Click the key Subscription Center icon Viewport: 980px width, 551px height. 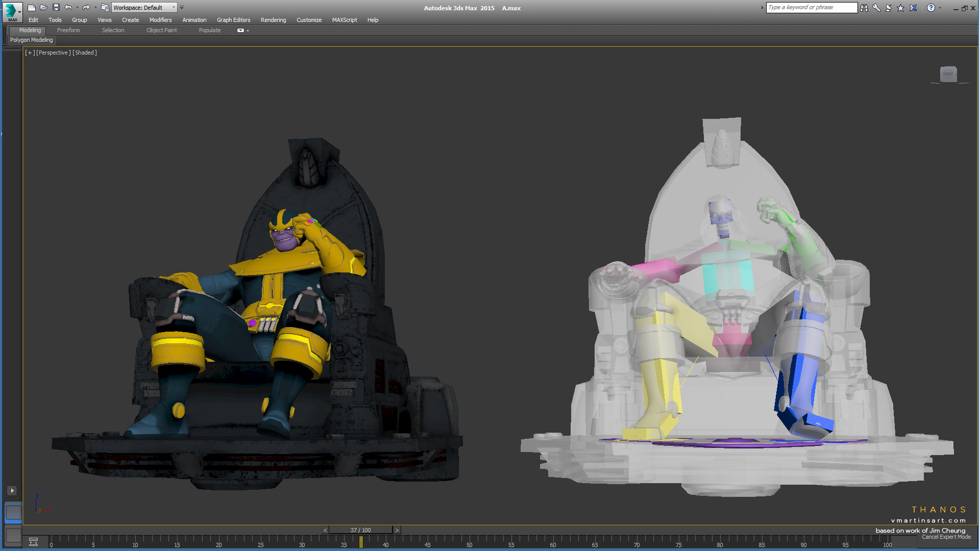click(876, 8)
